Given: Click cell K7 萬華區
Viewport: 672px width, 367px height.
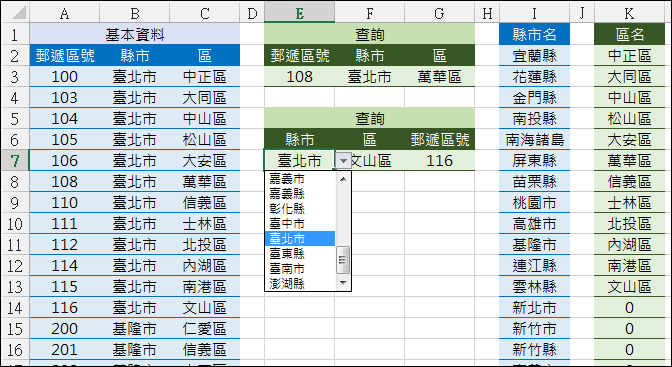Looking at the screenshot, I should point(629,160).
